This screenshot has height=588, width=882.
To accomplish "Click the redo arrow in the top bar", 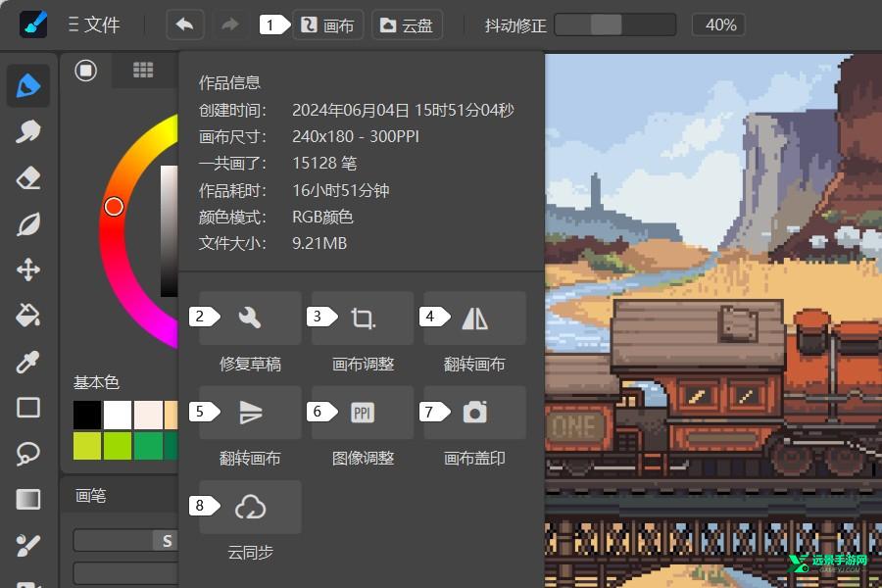I will click(230, 24).
